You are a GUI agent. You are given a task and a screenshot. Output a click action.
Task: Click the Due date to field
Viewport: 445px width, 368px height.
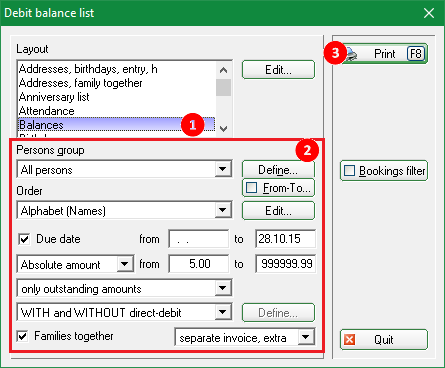[285, 239]
